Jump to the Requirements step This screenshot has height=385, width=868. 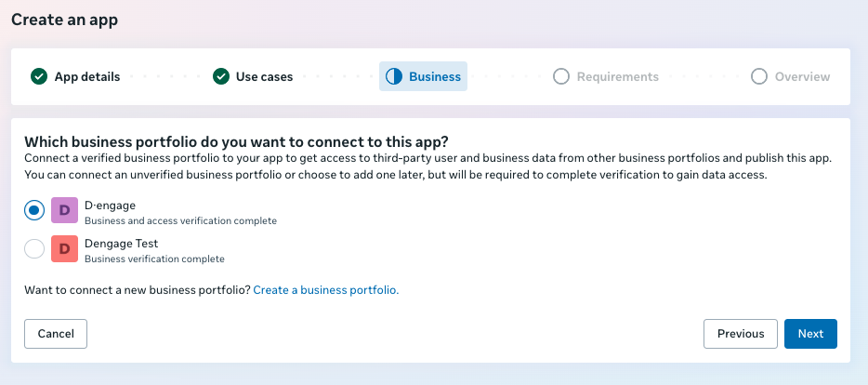[x=618, y=76]
